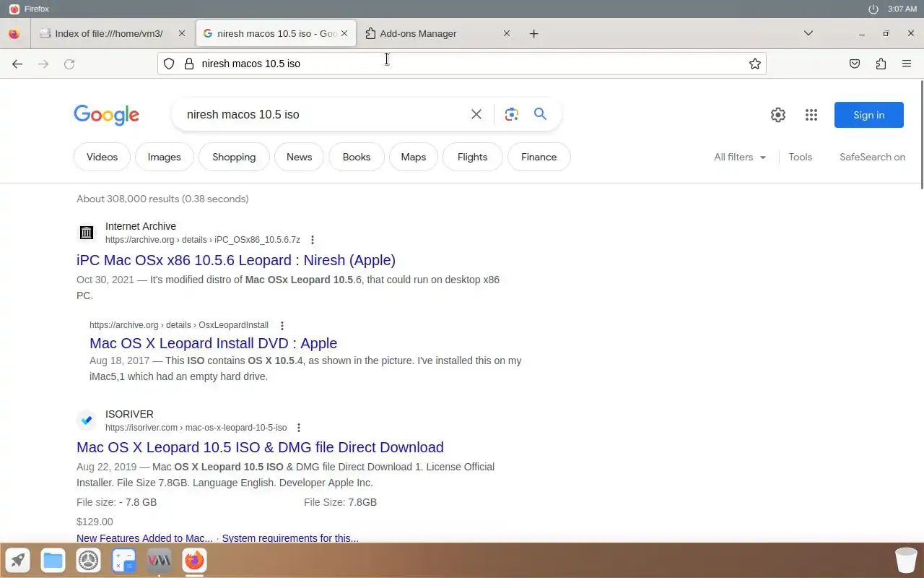Filter results by Flights
The height and width of the screenshot is (578, 924).
[x=472, y=157]
